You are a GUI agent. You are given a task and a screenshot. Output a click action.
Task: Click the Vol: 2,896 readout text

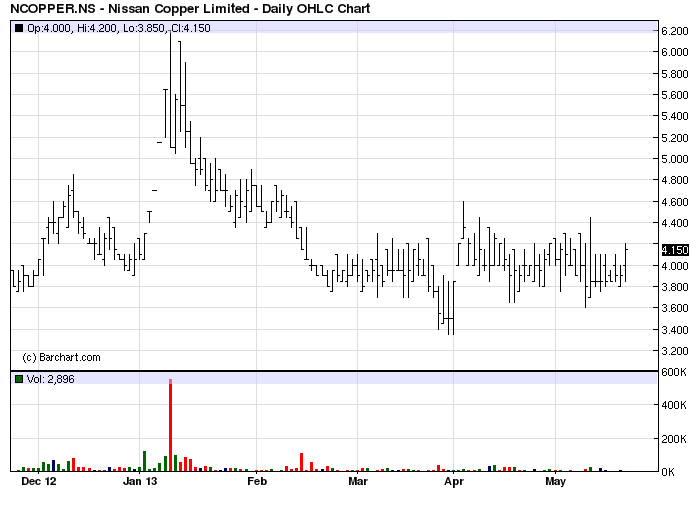point(50,379)
